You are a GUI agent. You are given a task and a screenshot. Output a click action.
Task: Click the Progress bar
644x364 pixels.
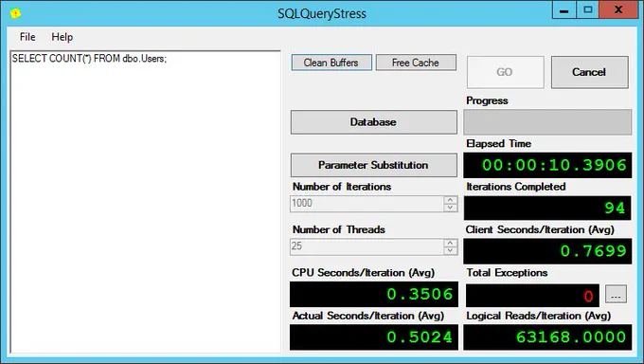point(547,121)
